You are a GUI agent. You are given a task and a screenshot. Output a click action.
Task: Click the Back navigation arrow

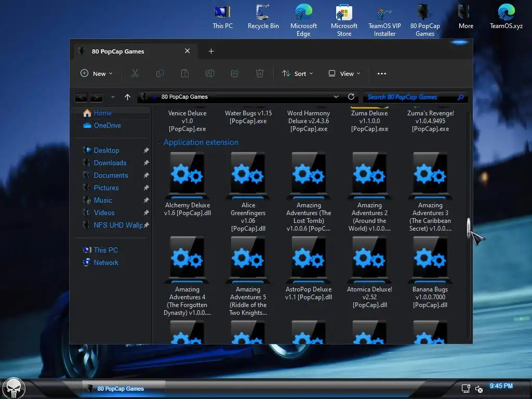pyautogui.click(x=81, y=97)
